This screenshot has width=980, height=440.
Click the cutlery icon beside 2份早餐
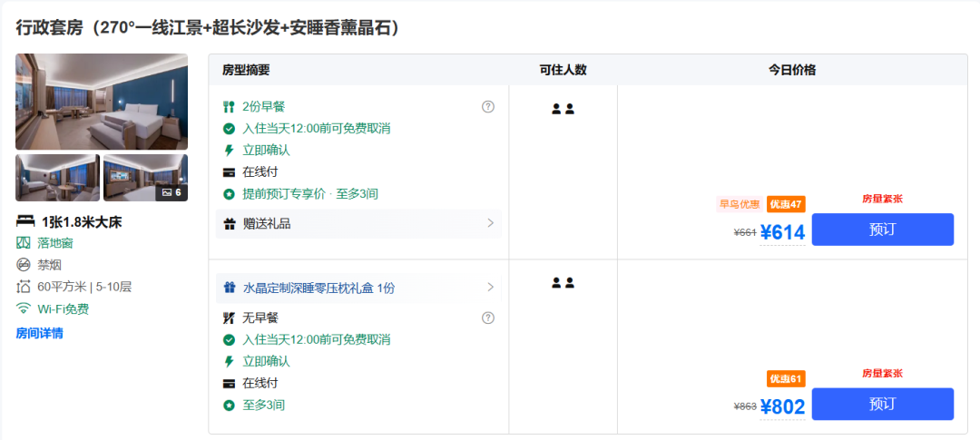(229, 107)
